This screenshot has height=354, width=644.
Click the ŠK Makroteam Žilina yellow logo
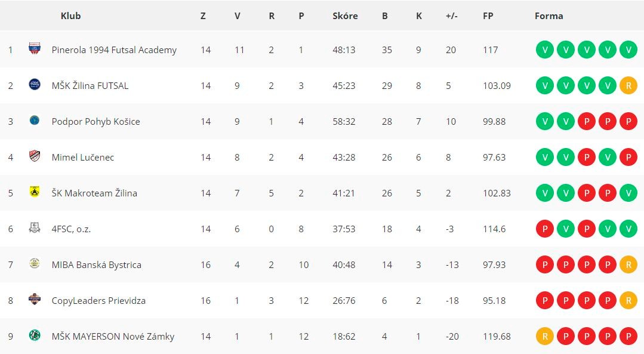pos(35,192)
